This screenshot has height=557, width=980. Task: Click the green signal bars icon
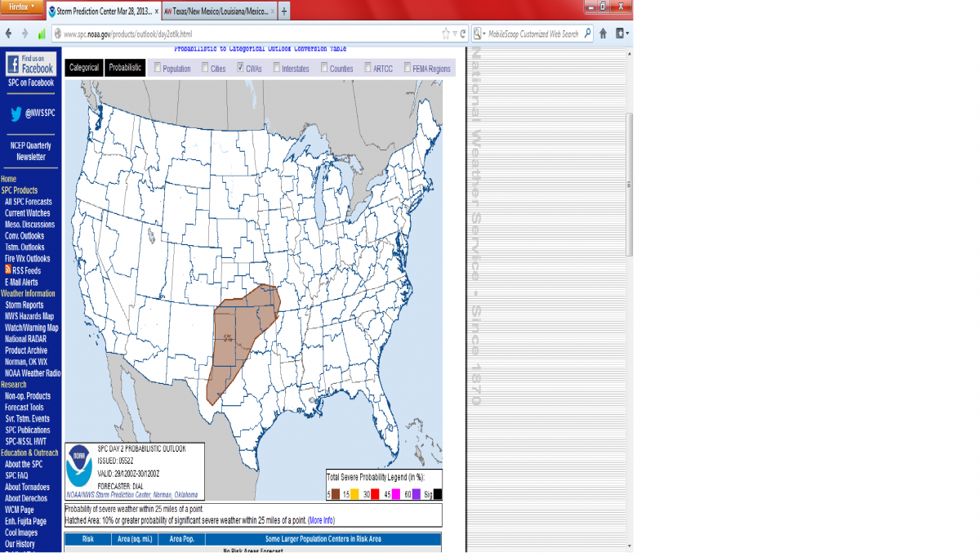click(42, 33)
